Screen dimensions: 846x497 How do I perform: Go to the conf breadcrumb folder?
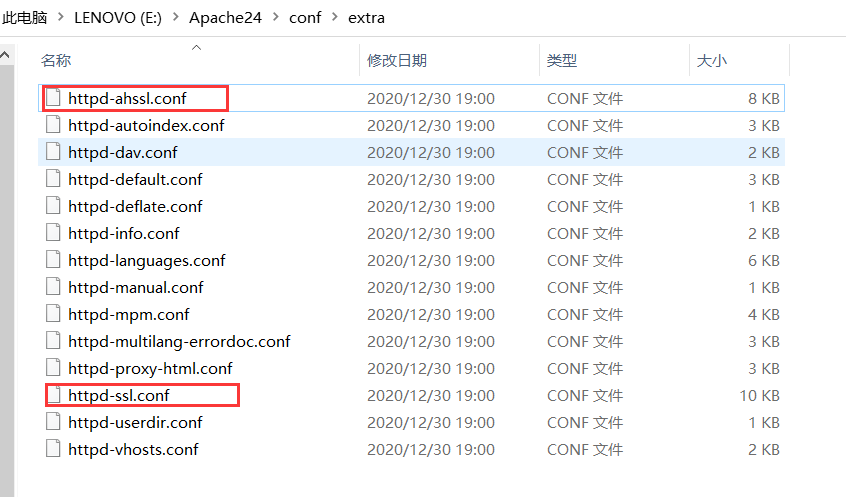(x=305, y=17)
